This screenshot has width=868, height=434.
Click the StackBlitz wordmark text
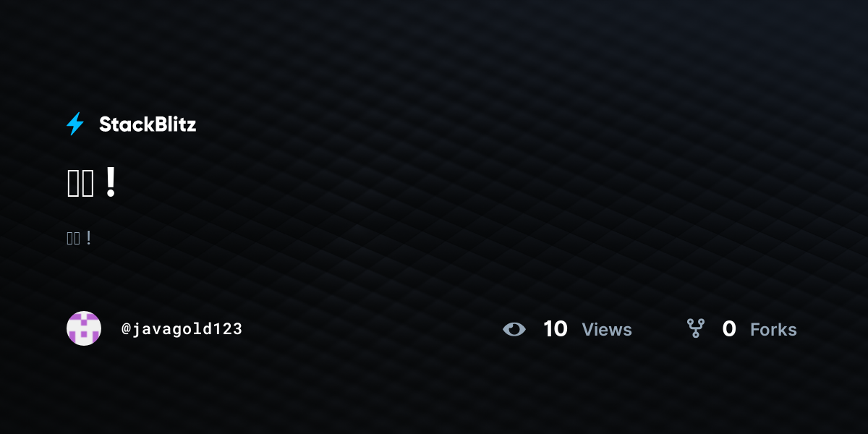tap(148, 124)
